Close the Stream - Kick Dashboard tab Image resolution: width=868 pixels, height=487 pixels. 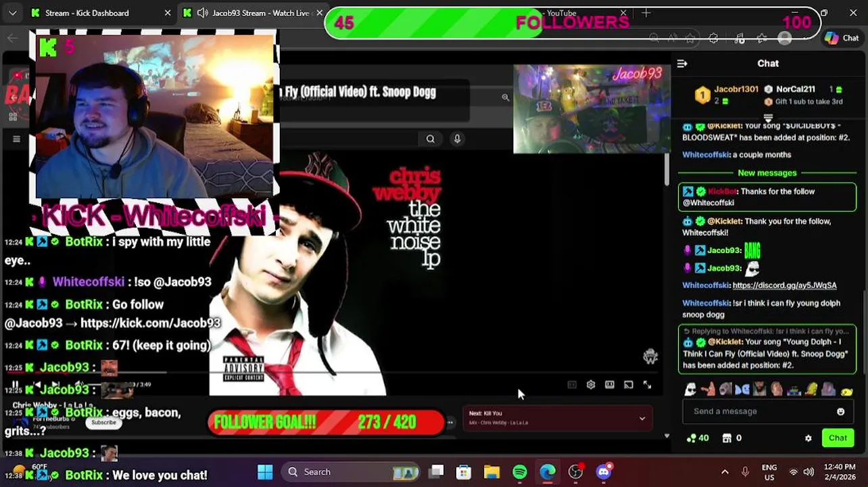168,13
